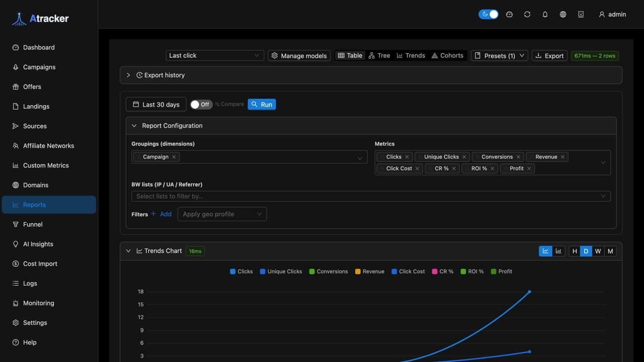Viewport: 644px width, 362px height.
Task: Toggle the dark mode switch
Action: pos(489,14)
